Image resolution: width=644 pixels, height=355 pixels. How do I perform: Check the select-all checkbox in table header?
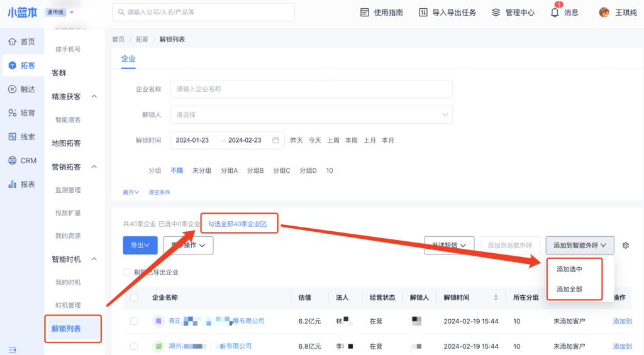click(134, 297)
